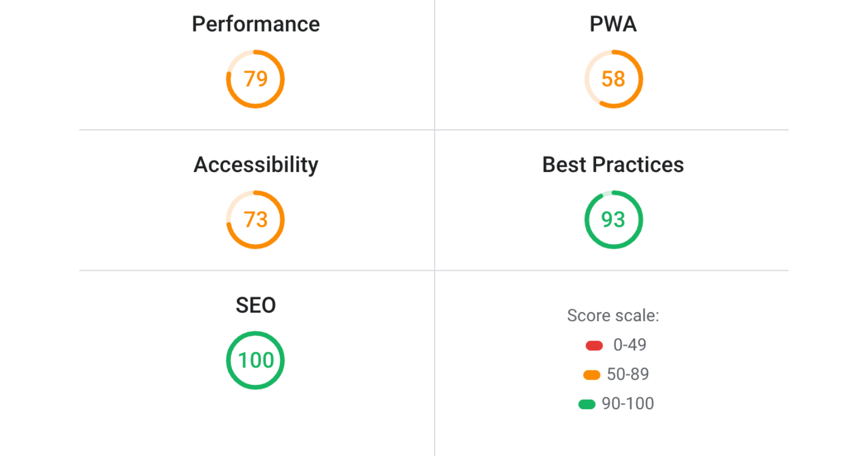Click the Score scale label
The height and width of the screenshot is (456, 868).
point(612,315)
